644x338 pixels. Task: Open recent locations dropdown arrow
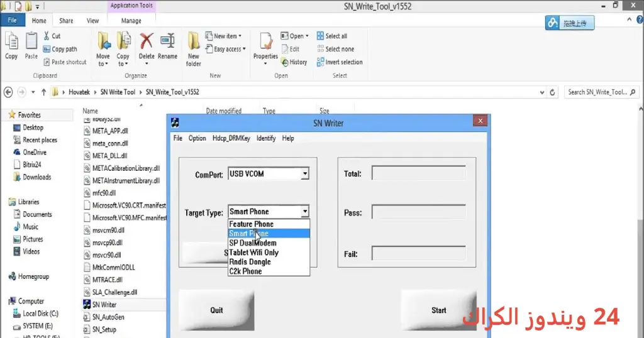pyautogui.click(x=33, y=92)
